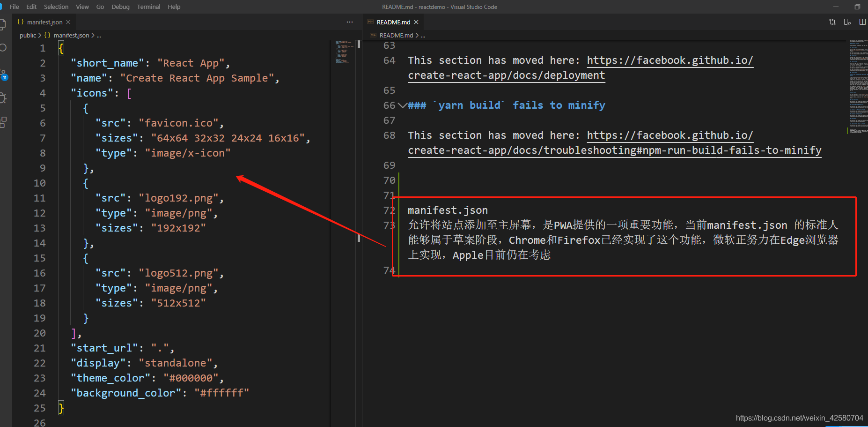Screen dimensions: 868x427
Task: Click the "64x64 32x32 24x24 16x16" sizes value
Action: pyautogui.click(x=228, y=138)
